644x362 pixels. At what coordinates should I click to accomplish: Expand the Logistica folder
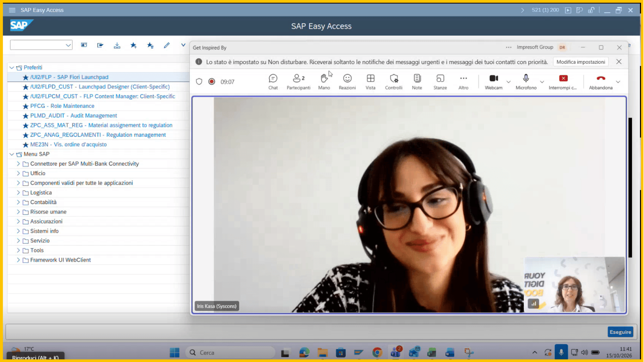coord(18,193)
